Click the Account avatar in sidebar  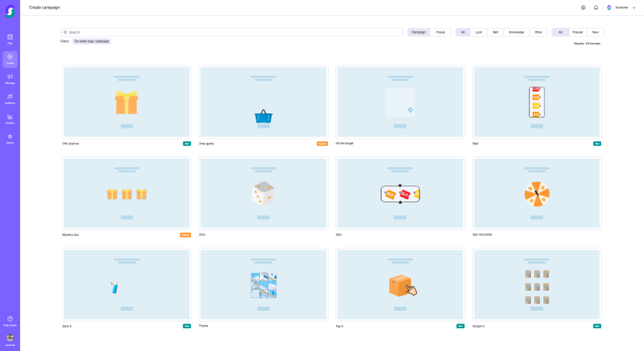(x=10, y=338)
